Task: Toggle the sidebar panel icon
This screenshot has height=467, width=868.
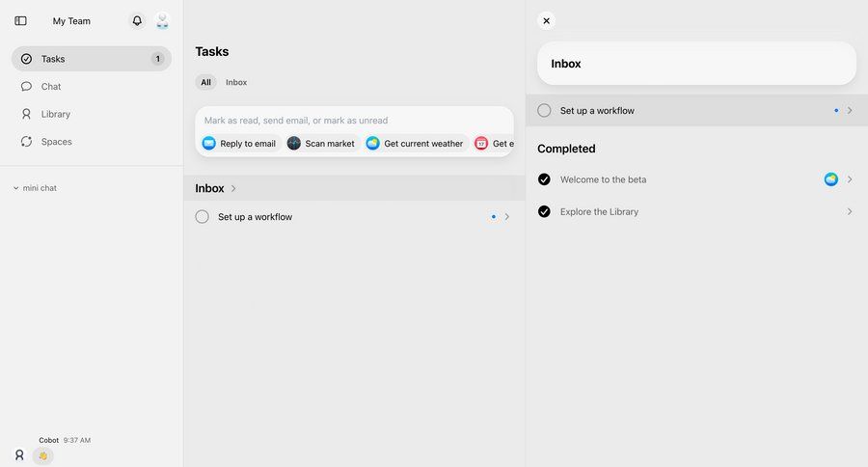Action: tap(21, 20)
